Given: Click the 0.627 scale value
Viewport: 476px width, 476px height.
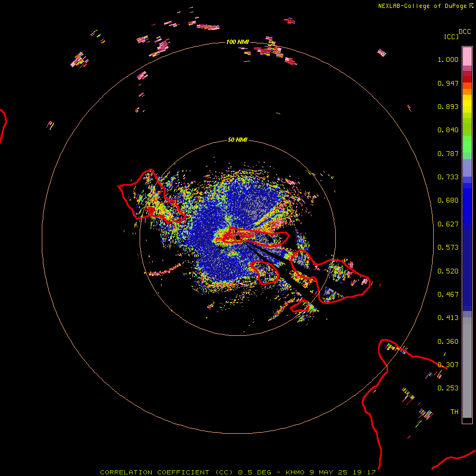Looking at the screenshot, I should pos(448,224).
